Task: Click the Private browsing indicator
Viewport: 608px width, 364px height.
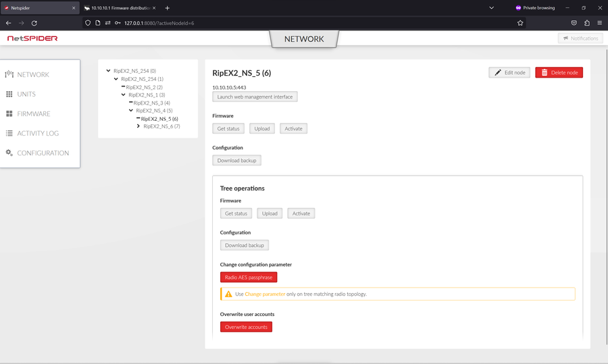Action: 535,7
